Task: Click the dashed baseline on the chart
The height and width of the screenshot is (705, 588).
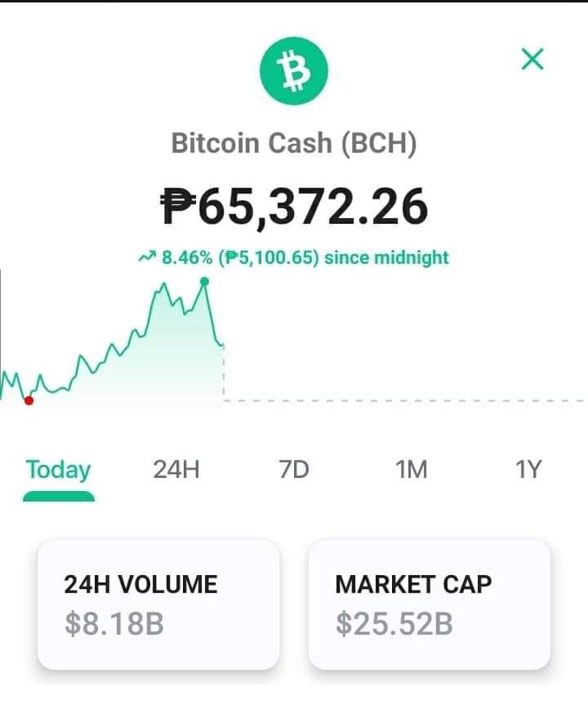Action: (x=403, y=400)
